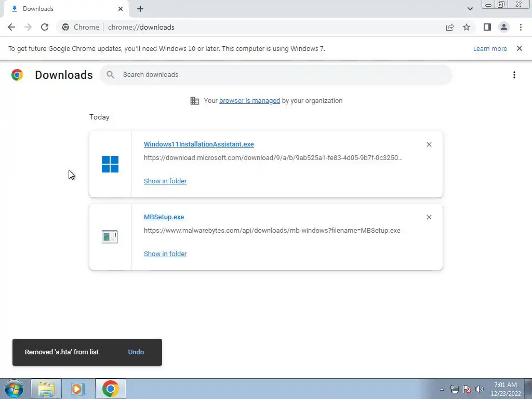Image resolution: width=532 pixels, height=399 pixels.
Task: Launch Windows Media Player from the taskbar
Action: coord(78,389)
